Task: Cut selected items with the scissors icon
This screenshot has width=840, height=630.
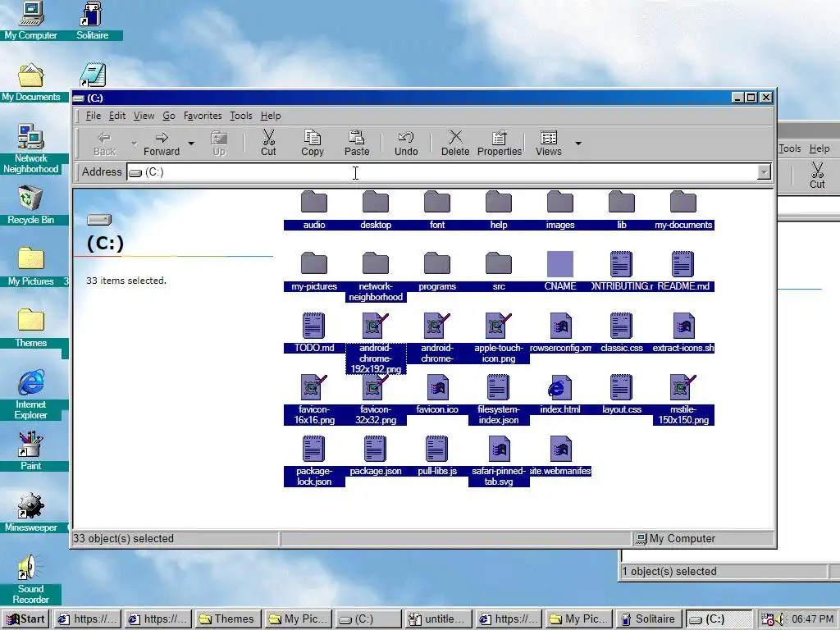Action: tap(268, 144)
